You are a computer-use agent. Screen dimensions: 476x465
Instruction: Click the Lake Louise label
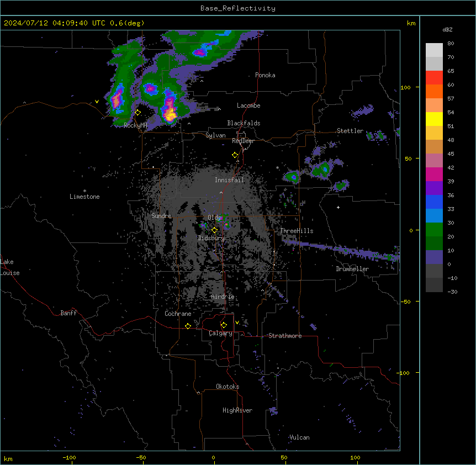[10, 267]
